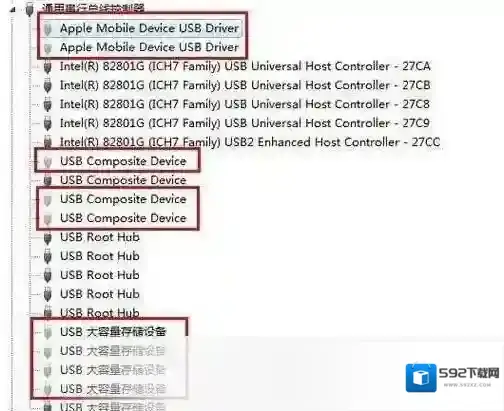The image size is (504, 411).
Task: Click the USB icon of first USB Root Hub
Action: (48, 238)
